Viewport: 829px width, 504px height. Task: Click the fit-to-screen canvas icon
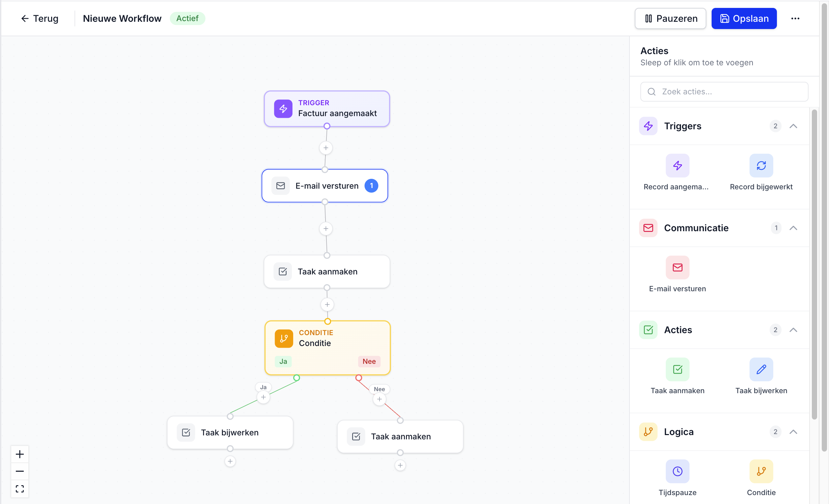20,488
